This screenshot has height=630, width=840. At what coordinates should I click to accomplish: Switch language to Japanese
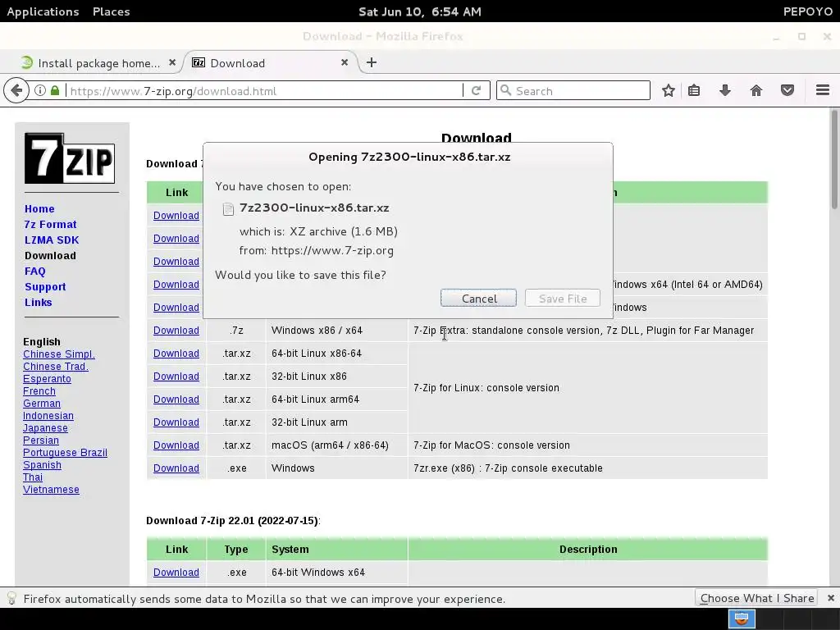point(46,428)
